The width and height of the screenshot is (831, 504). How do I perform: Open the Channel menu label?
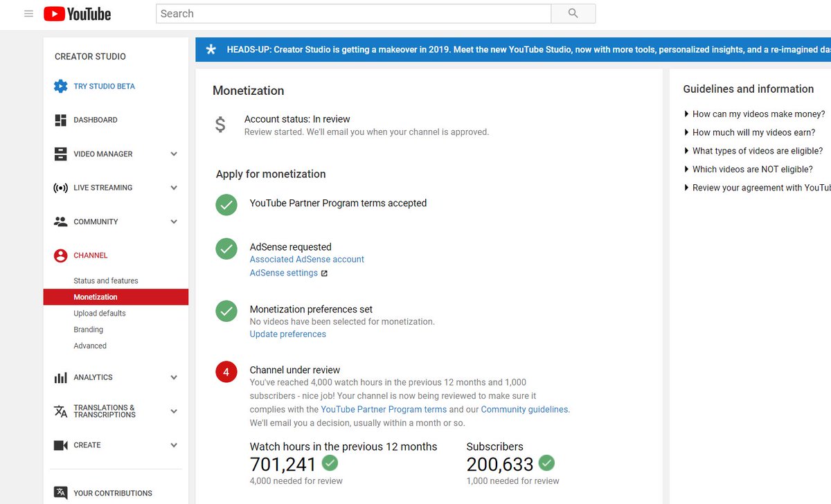[91, 255]
